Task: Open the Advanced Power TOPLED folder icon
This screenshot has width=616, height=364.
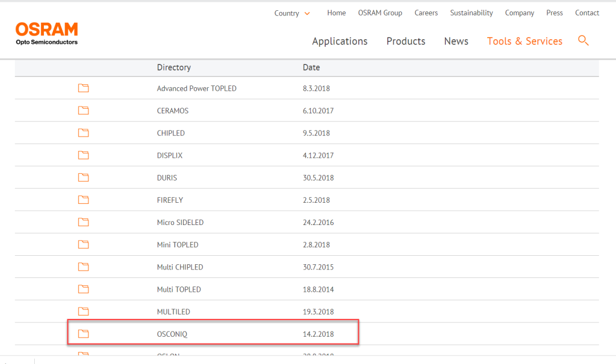Action: 83,88
